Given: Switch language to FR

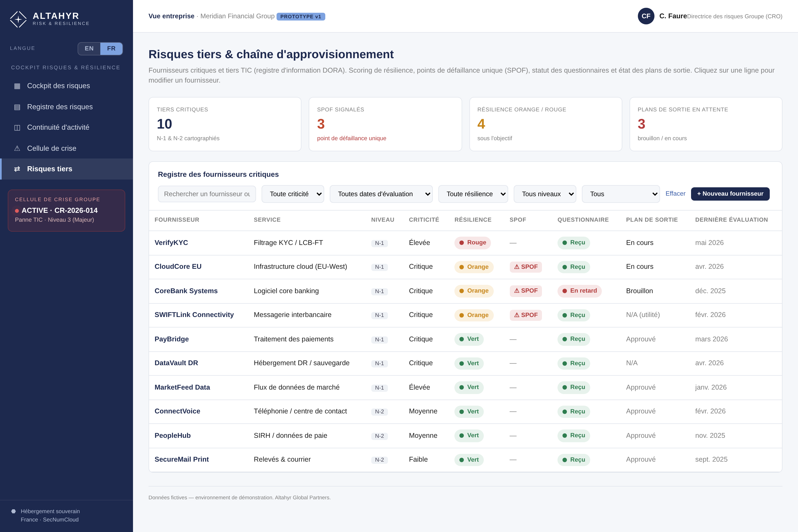Looking at the screenshot, I should [111, 48].
